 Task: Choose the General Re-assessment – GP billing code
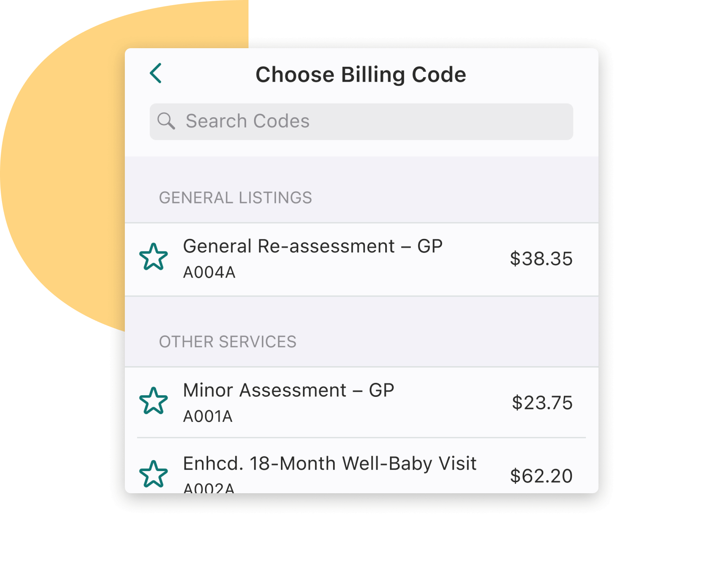coord(356,258)
